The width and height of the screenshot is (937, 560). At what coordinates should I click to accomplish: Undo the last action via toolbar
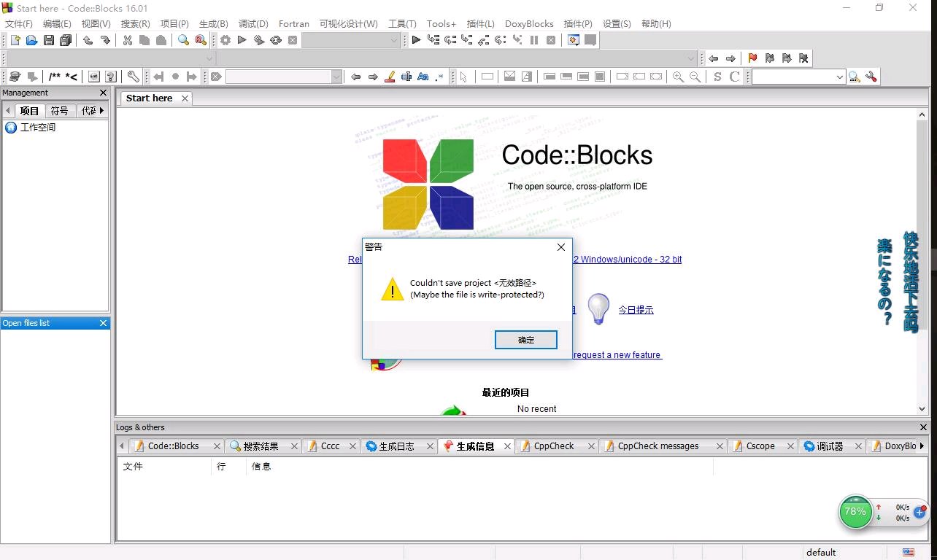[x=88, y=40]
